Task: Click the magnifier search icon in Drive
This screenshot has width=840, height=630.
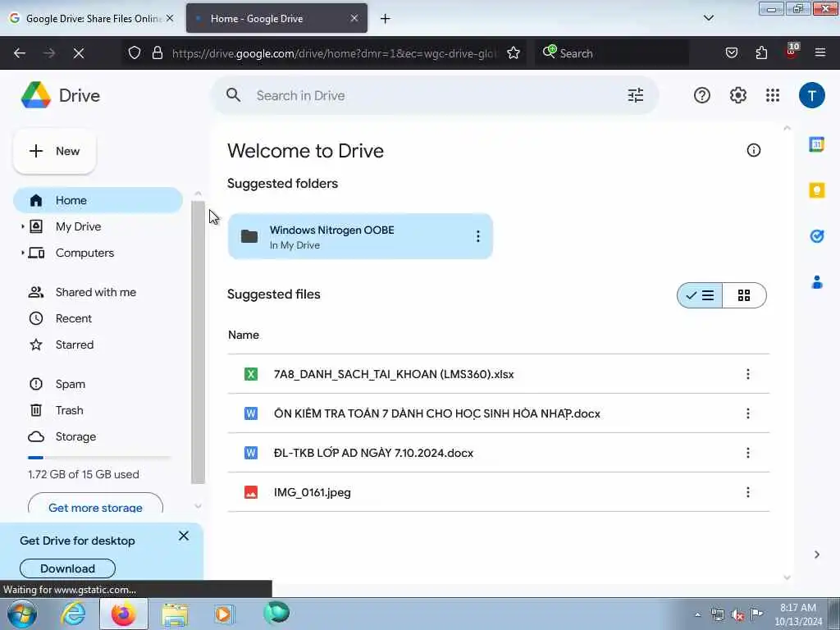Action: point(233,95)
